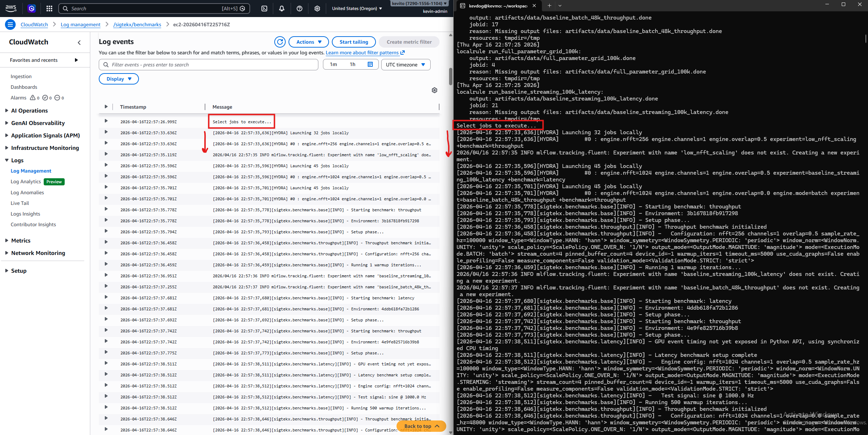Open the Help question mark icon

pos(300,8)
